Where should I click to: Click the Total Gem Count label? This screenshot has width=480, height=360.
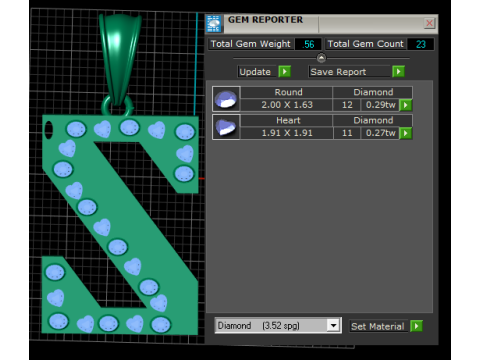tap(365, 44)
